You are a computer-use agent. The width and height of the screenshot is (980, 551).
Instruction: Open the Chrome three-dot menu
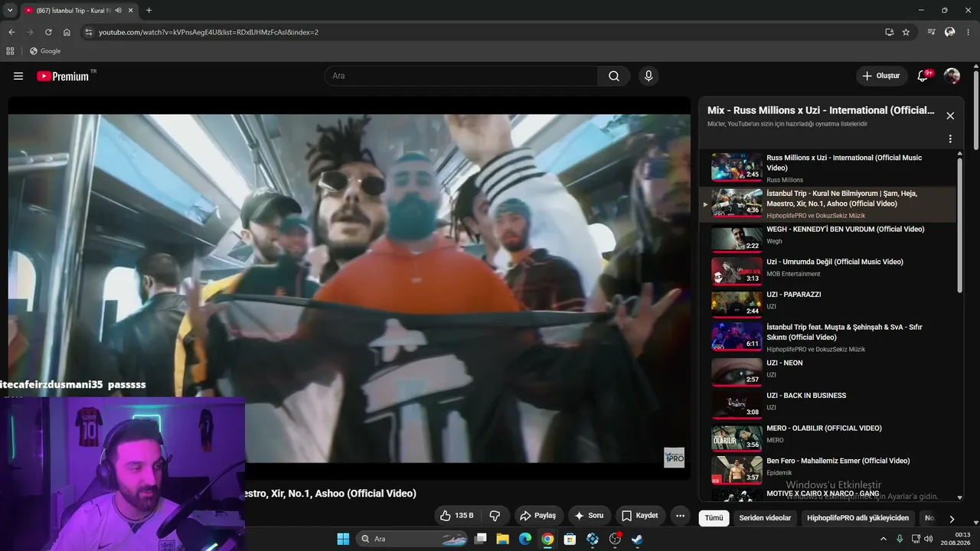(x=969, y=32)
